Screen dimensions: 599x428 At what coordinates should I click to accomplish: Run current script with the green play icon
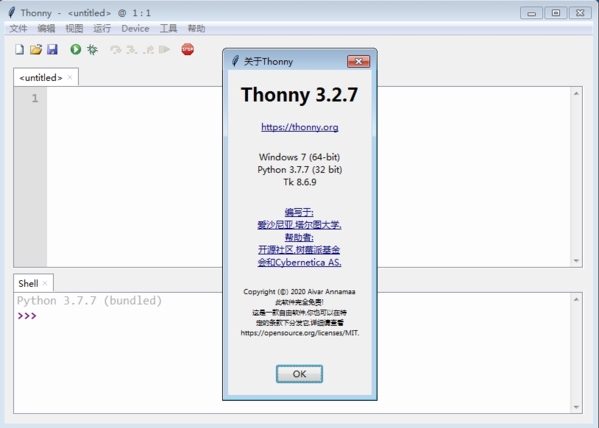[x=76, y=49]
